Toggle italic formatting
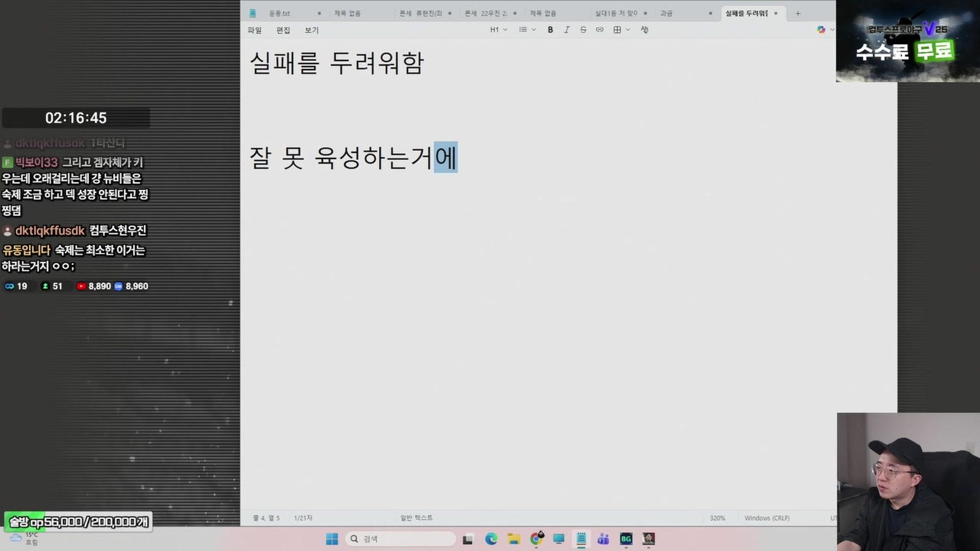Screen dimensions: 980x551 tap(567, 30)
